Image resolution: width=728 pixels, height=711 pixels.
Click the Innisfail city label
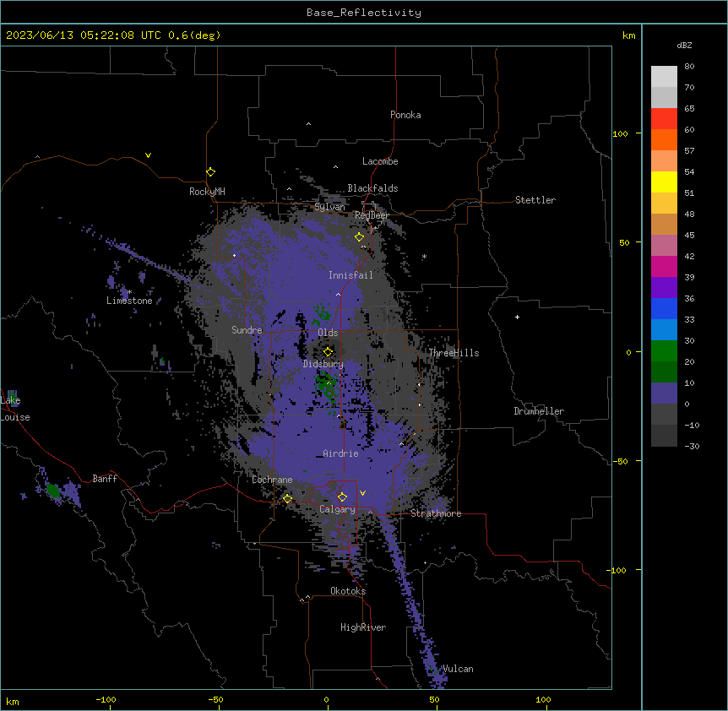coord(350,275)
